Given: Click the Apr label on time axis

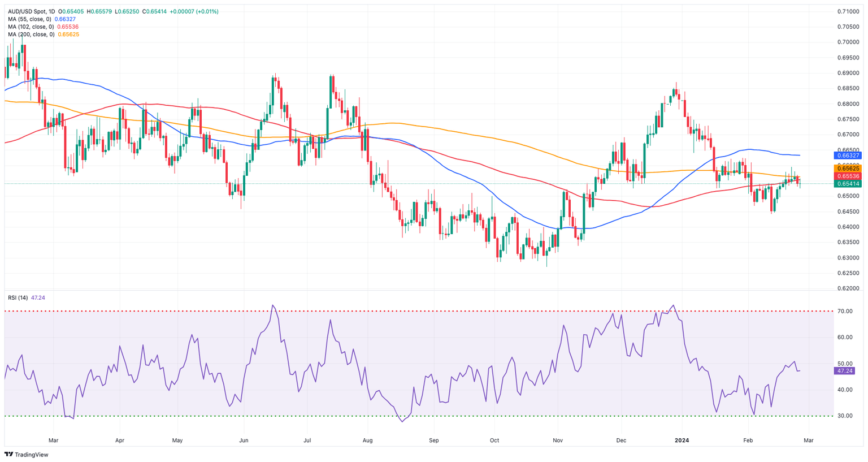Looking at the screenshot, I should 119,440.
